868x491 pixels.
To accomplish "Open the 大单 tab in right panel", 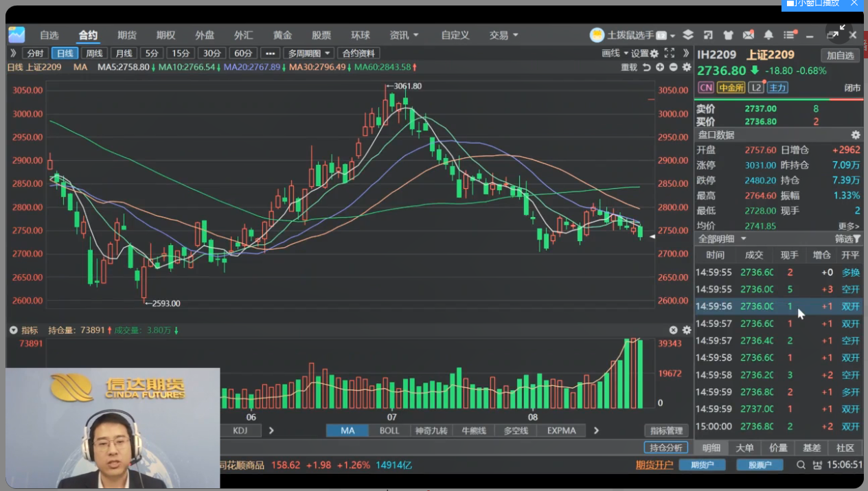I will (x=744, y=448).
